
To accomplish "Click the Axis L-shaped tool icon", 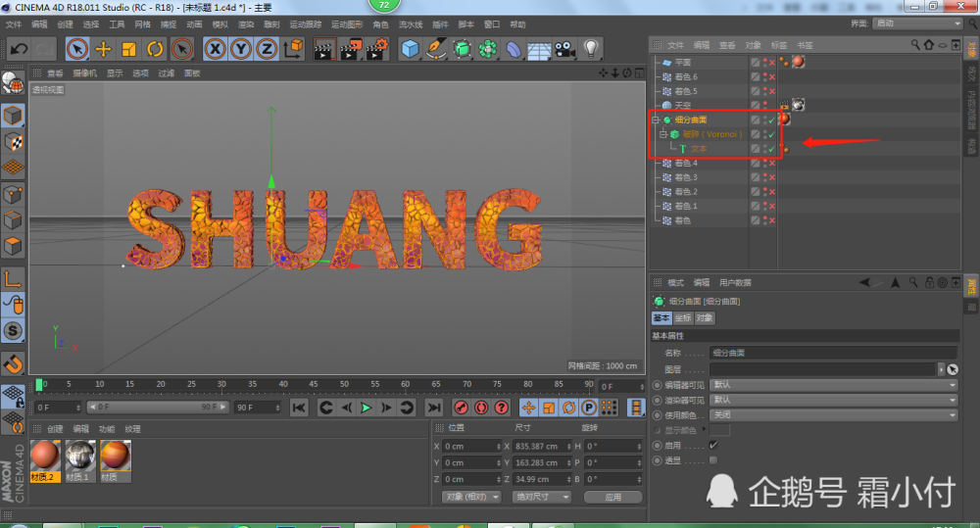I will (x=13, y=278).
